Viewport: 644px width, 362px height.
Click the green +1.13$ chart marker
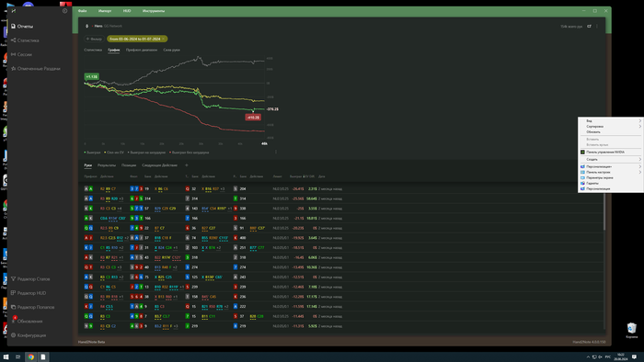coord(92,76)
